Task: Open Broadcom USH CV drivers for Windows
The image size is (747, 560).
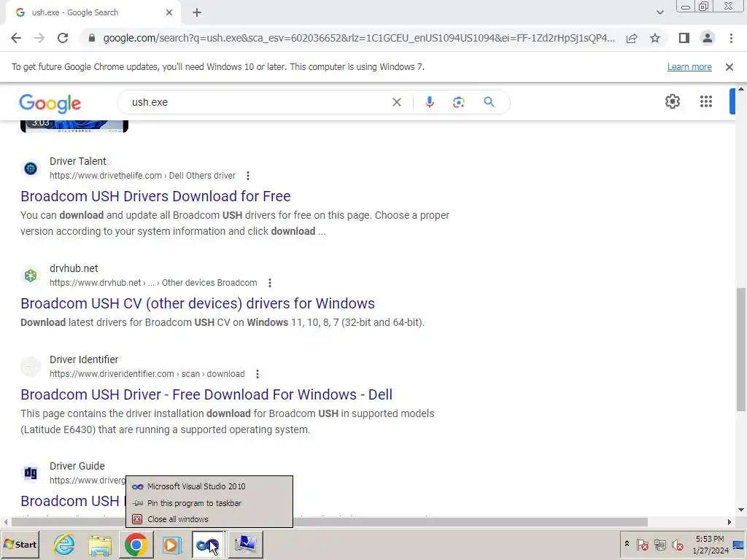Action: pos(198,303)
